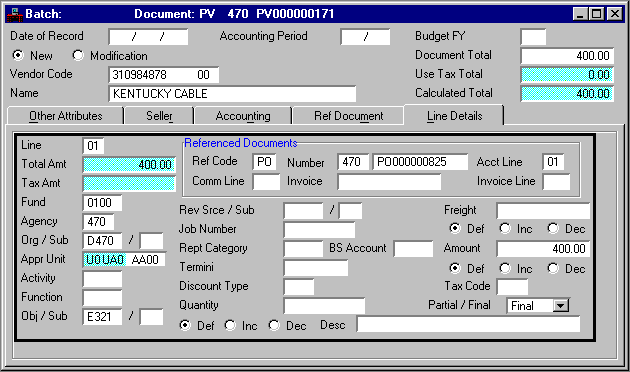Click the Accounting Period field
630x372 pixels.
coord(365,37)
